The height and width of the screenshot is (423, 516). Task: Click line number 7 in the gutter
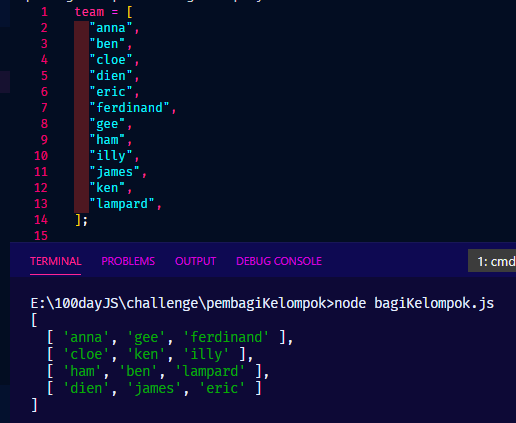(x=44, y=108)
